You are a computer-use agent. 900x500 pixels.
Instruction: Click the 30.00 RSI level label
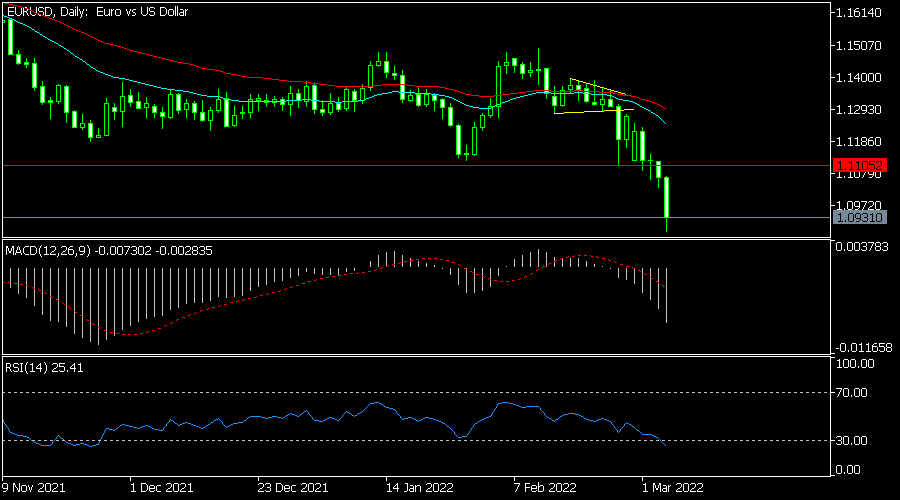pyautogui.click(x=852, y=440)
